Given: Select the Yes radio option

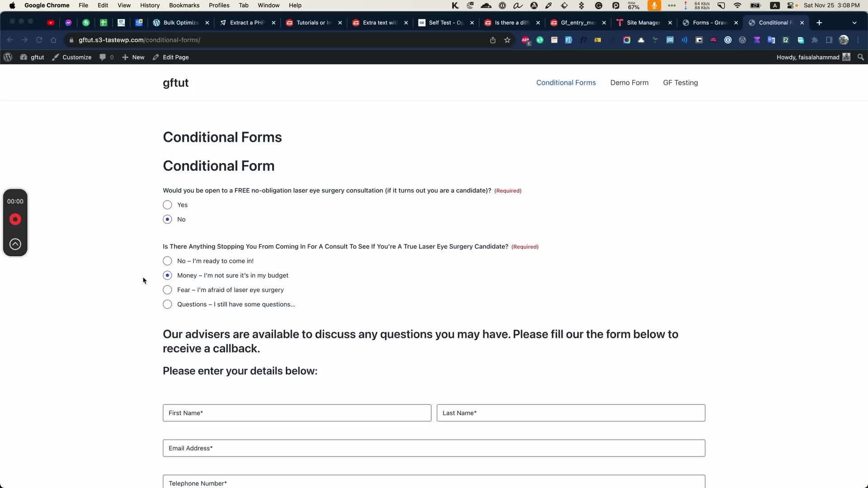Looking at the screenshot, I should (167, 205).
